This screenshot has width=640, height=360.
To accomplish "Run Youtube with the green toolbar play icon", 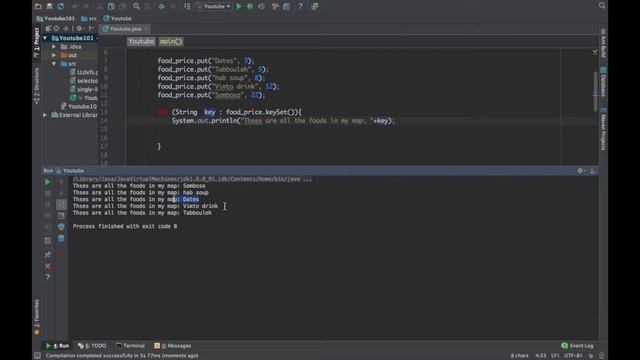I will click(x=239, y=6).
